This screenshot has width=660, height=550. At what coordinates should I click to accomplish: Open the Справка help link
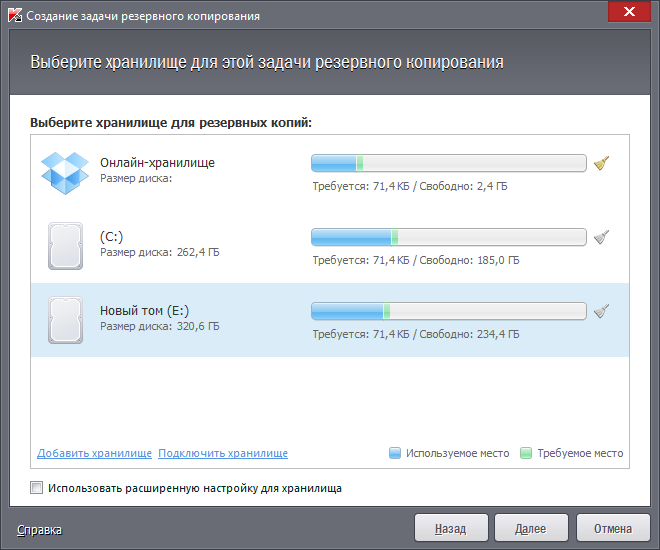(39, 529)
